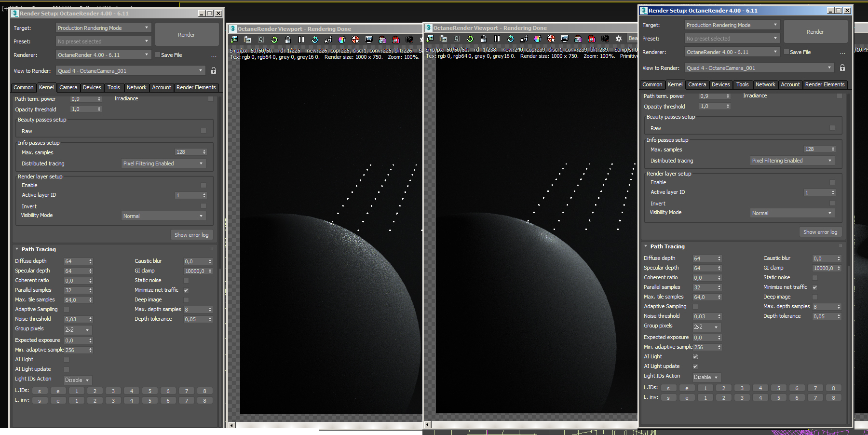The image size is (868, 435).
Task: Enable Save File checkbox in left Render Setup
Action: click(158, 55)
